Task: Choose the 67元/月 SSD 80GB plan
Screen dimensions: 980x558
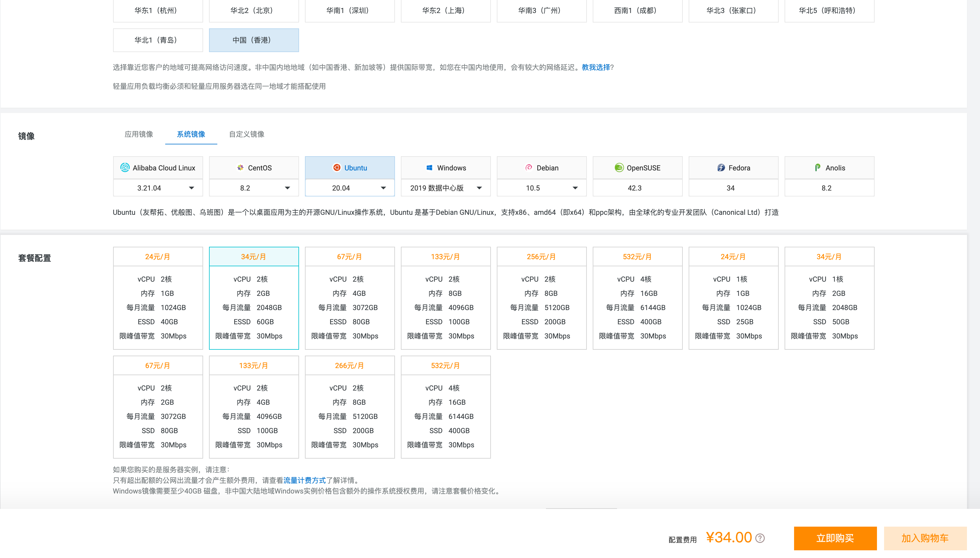Action: coord(158,407)
